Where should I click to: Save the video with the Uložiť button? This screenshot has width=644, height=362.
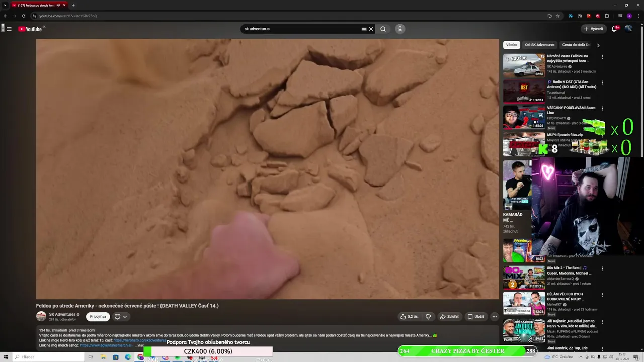pos(475,317)
